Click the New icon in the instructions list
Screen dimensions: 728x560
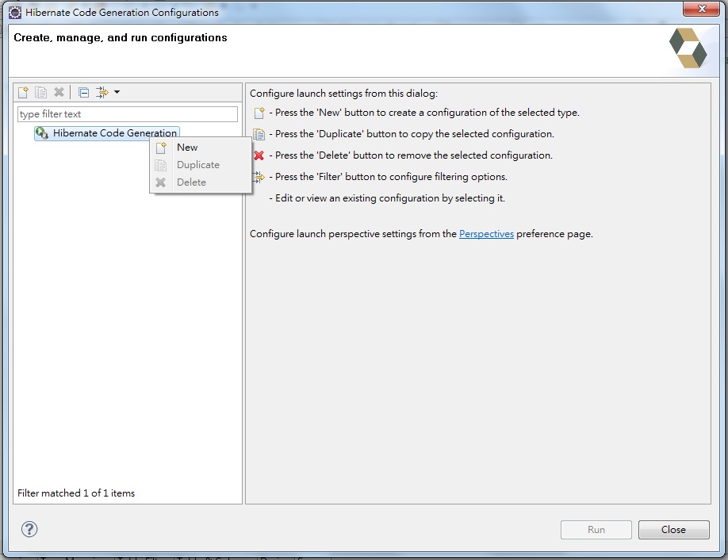click(259, 113)
